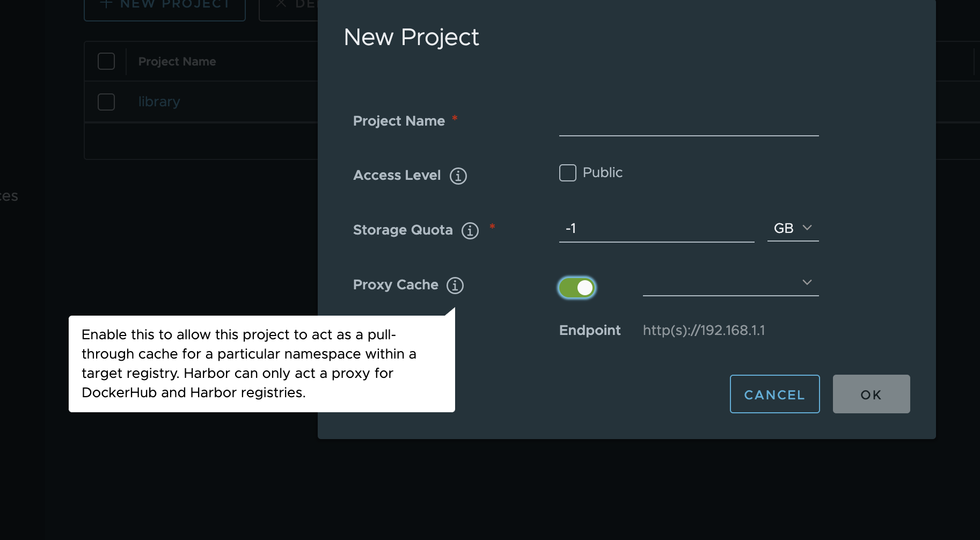The height and width of the screenshot is (540, 980).
Task: Click the Storage Quota value field
Action: [656, 229]
